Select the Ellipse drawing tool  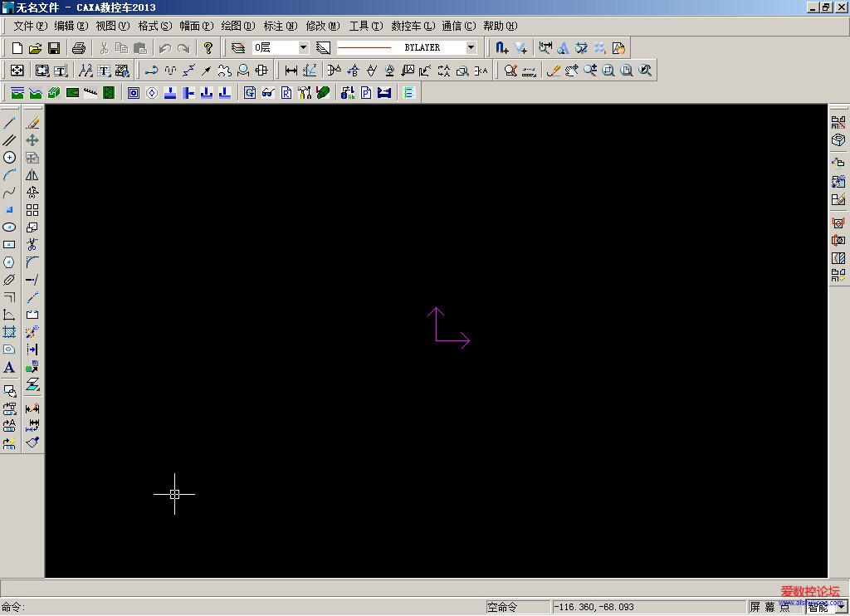pos(10,227)
